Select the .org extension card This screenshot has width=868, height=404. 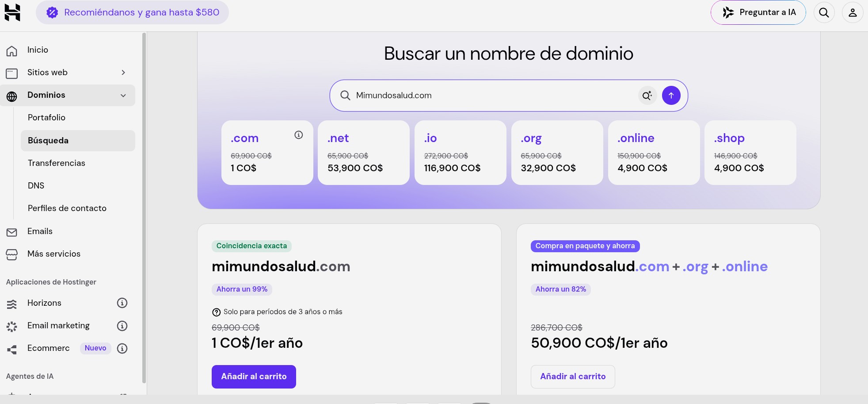coord(557,153)
